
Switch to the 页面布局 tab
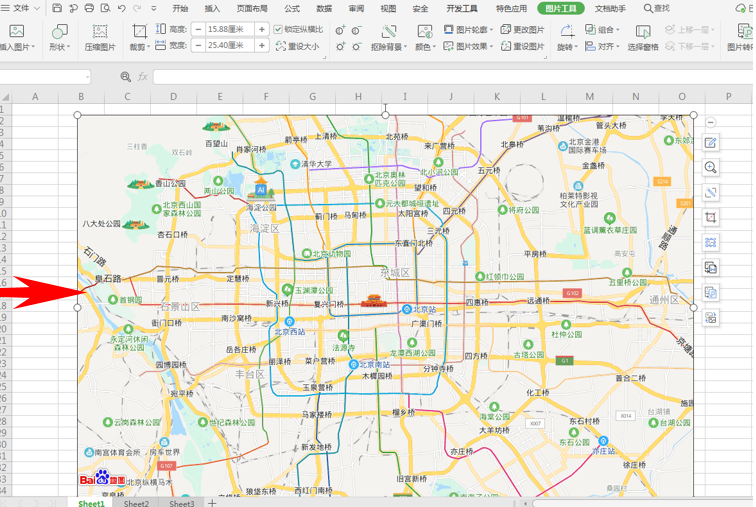pyautogui.click(x=252, y=8)
